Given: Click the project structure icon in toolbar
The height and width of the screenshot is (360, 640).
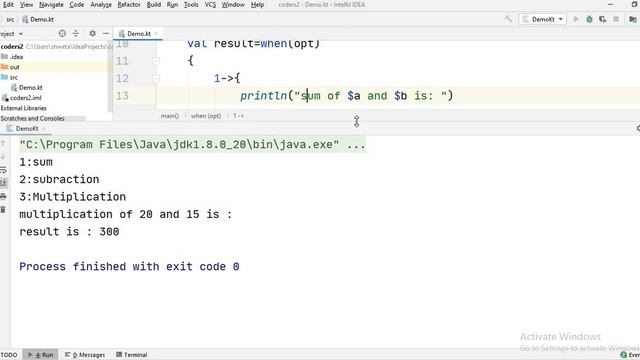Looking at the screenshot, I should 633,19.
